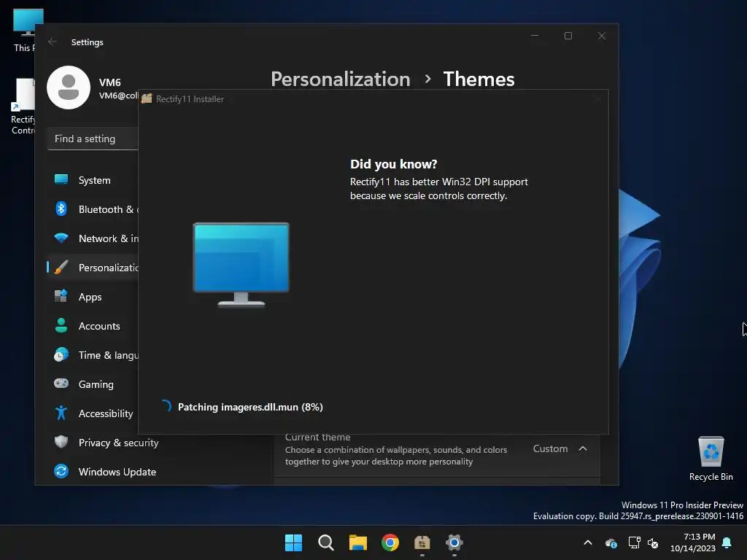Click muted volume tray icon

pyautogui.click(x=653, y=542)
